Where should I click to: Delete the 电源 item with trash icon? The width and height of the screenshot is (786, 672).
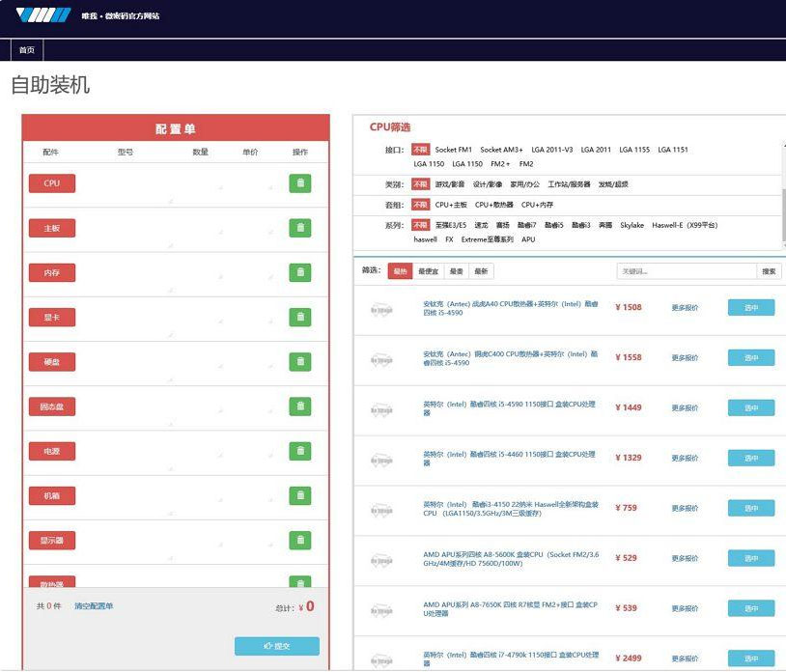(299, 451)
